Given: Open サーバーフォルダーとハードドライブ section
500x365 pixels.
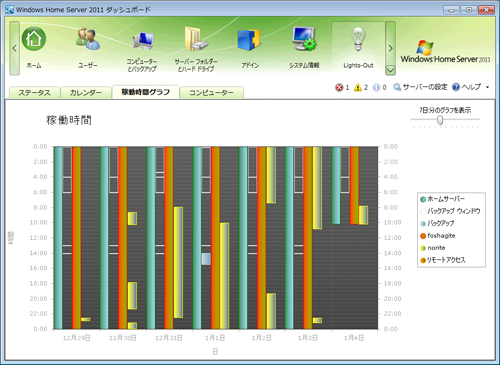Looking at the screenshot, I should tap(196, 39).
